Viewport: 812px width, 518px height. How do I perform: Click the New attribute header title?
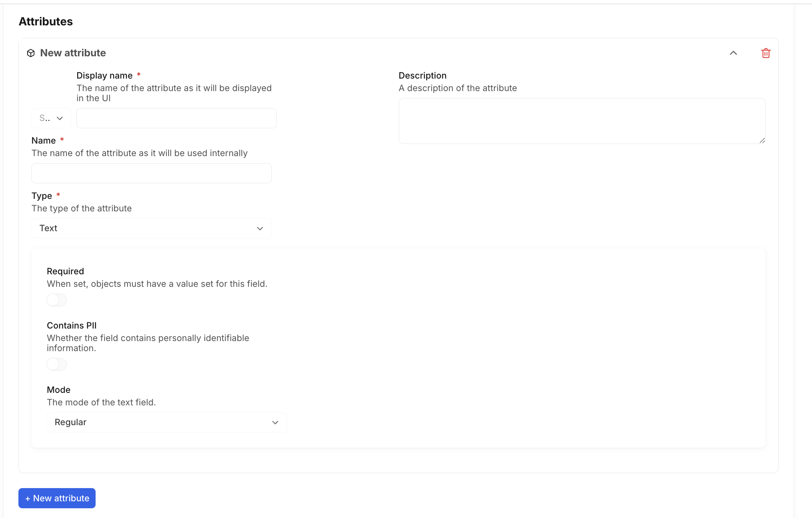click(73, 53)
